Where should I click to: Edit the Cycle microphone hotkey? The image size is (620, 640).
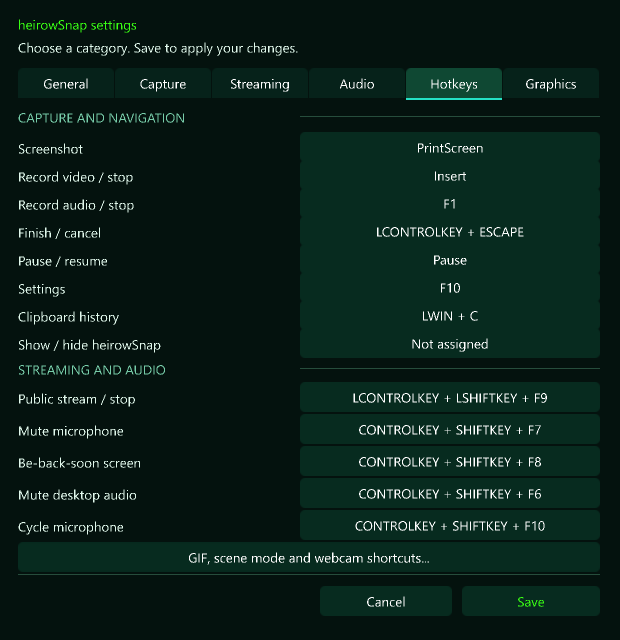click(x=450, y=526)
